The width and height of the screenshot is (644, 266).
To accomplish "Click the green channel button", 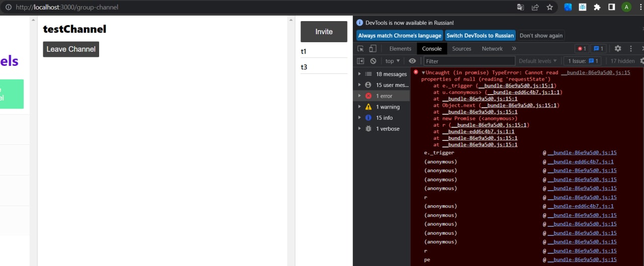I will [12, 94].
